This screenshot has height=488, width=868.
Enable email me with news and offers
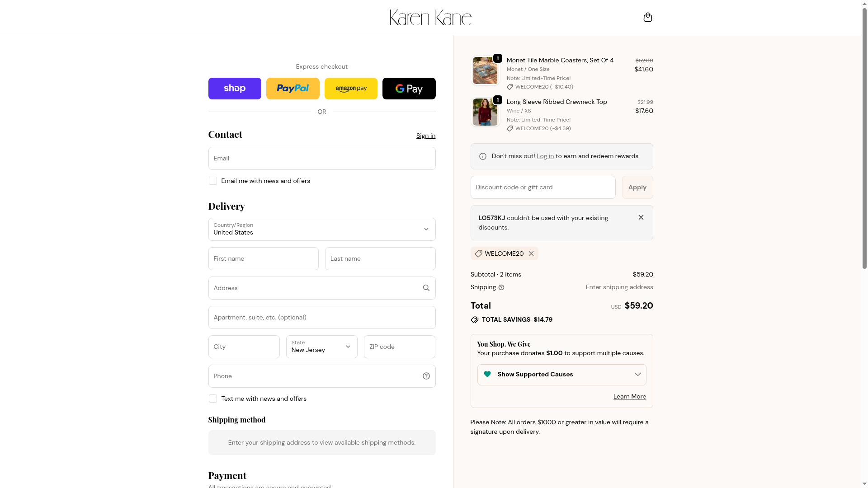213,181
